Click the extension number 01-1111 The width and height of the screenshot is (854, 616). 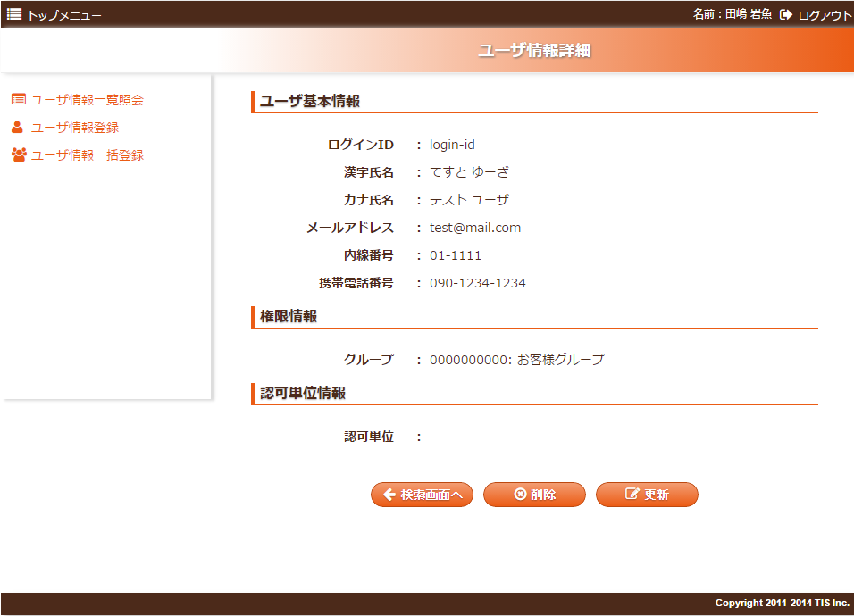tap(456, 255)
